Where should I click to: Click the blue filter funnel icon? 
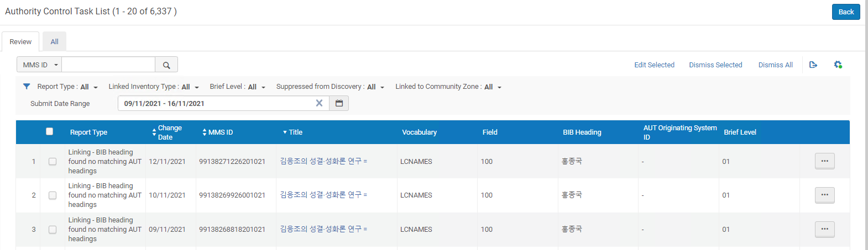click(x=27, y=87)
